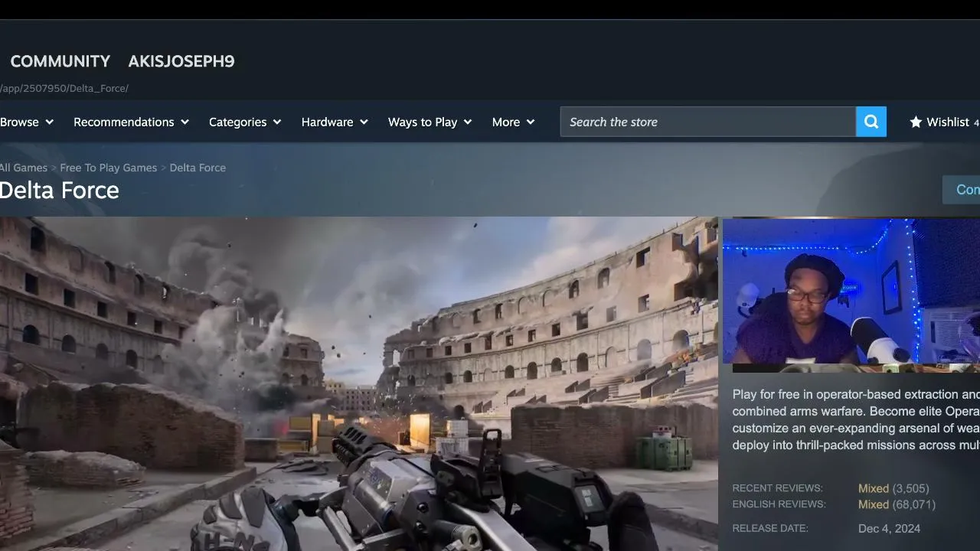Expand the Browse dropdown chevron
980x551 pixels.
50,122
